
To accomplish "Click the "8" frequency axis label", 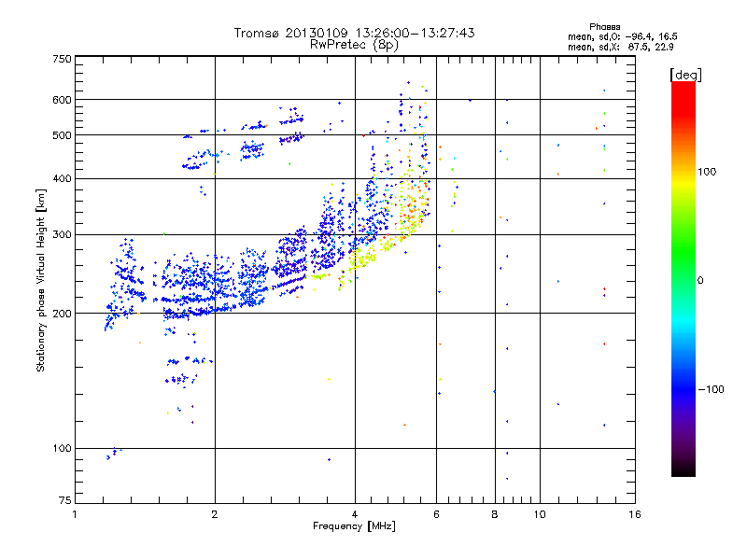I will [x=495, y=514].
